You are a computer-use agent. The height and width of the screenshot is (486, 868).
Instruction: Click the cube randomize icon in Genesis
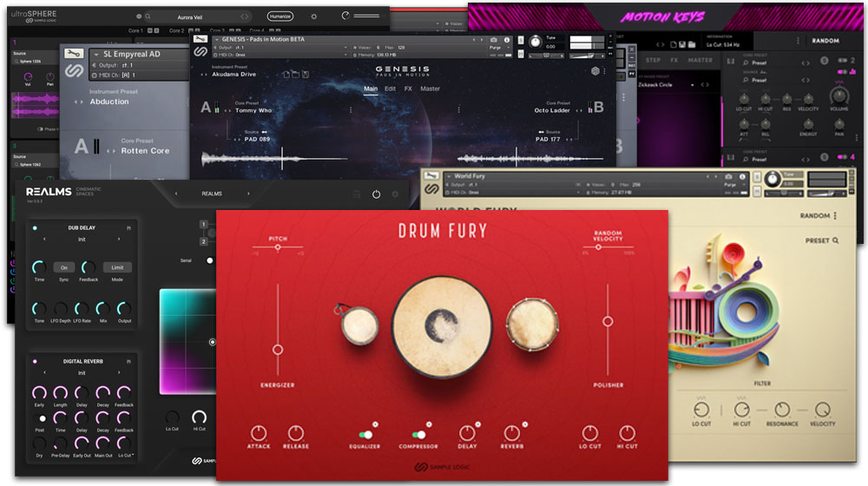(595, 71)
